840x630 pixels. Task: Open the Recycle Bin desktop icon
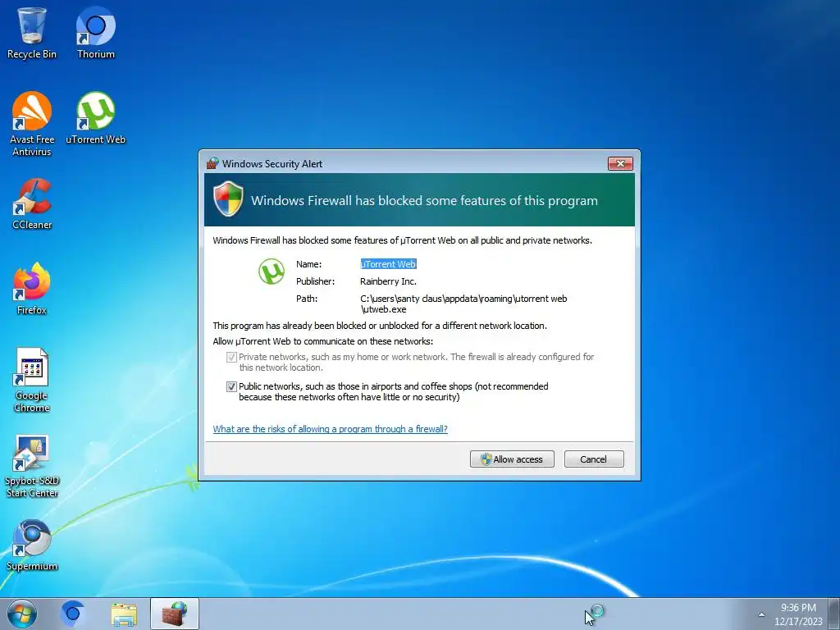point(32,32)
